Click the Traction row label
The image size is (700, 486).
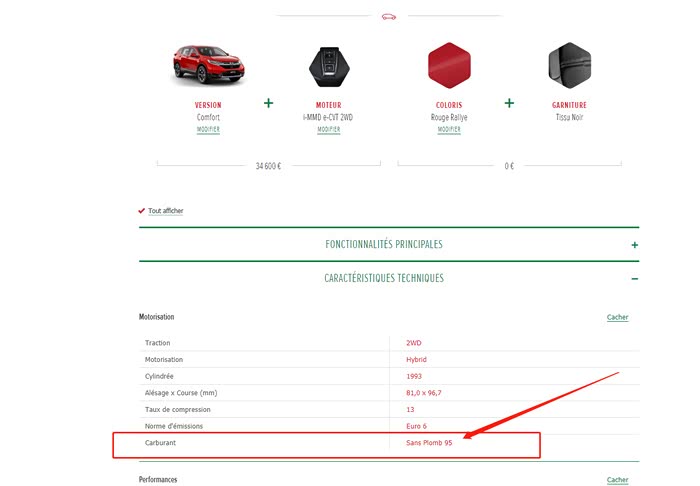[x=157, y=343]
